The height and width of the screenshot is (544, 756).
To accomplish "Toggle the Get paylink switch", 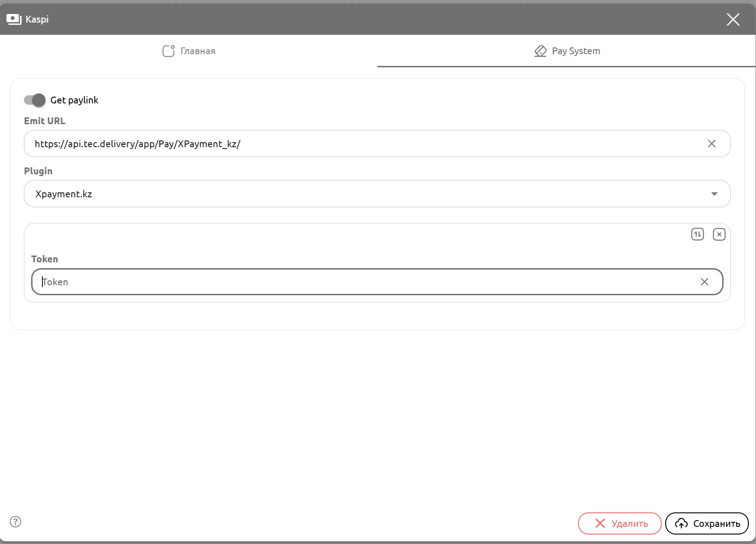I will click(35, 100).
